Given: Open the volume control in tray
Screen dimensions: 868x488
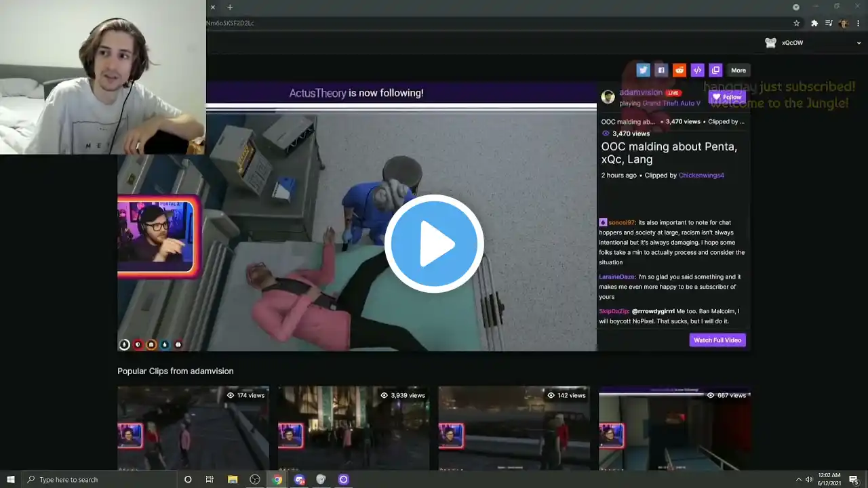Looking at the screenshot, I should click(809, 479).
